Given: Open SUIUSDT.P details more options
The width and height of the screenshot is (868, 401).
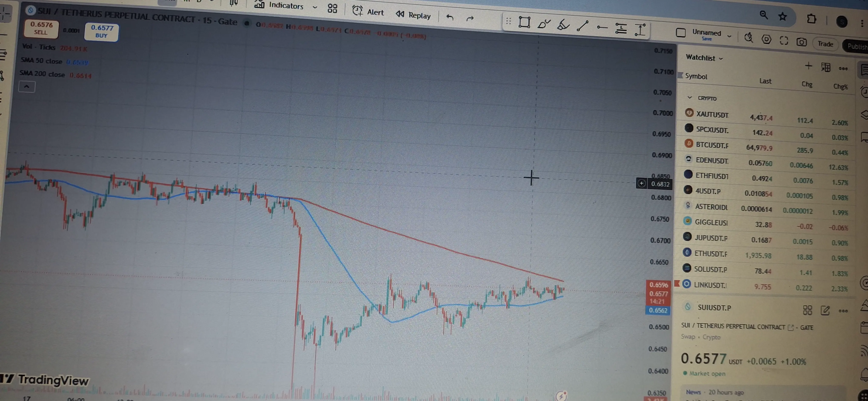Looking at the screenshot, I should pos(843,311).
